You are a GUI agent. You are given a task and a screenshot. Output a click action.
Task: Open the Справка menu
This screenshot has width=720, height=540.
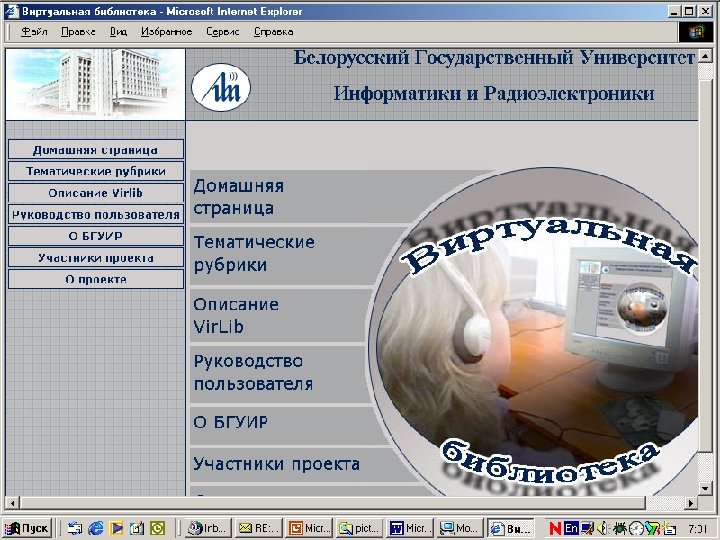pos(273,32)
